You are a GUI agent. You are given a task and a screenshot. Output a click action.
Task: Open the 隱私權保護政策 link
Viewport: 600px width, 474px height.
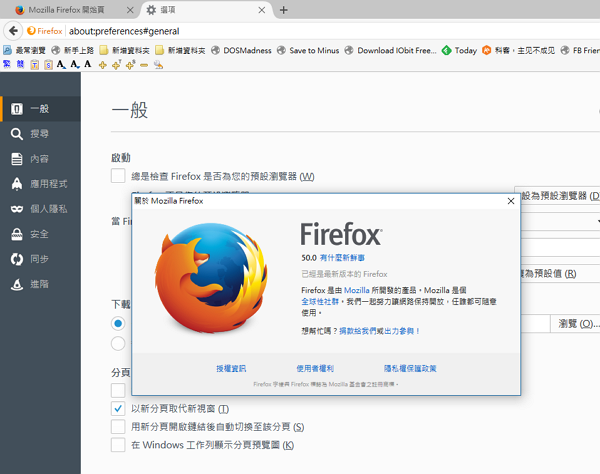[410, 368]
